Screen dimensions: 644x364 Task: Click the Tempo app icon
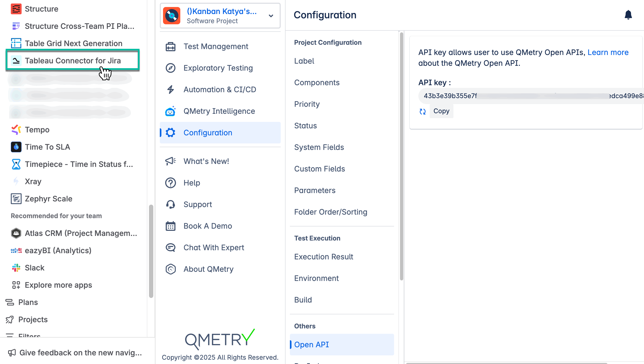(x=16, y=130)
